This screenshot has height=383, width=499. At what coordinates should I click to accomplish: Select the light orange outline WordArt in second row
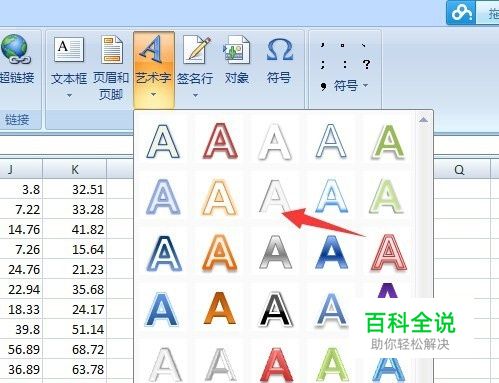point(220,197)
